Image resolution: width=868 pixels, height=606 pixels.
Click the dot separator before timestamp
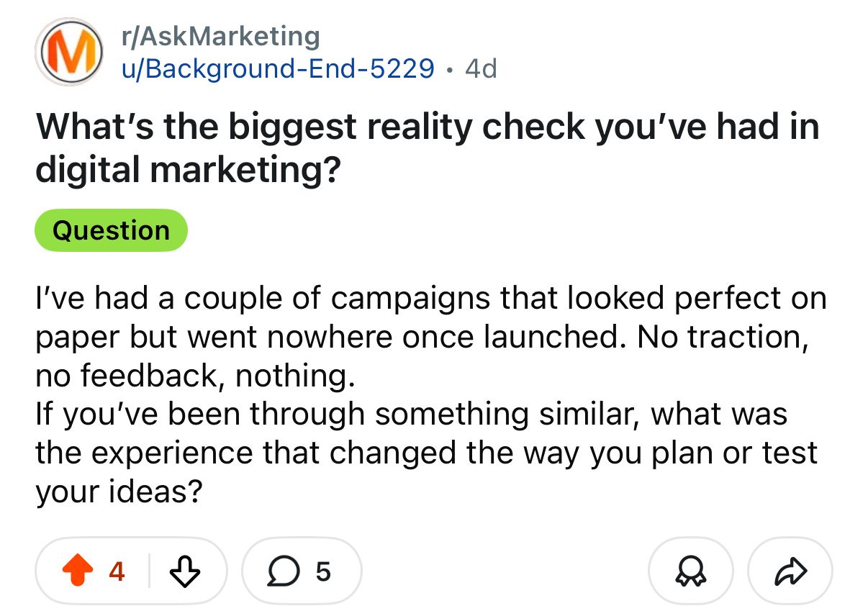449,69
